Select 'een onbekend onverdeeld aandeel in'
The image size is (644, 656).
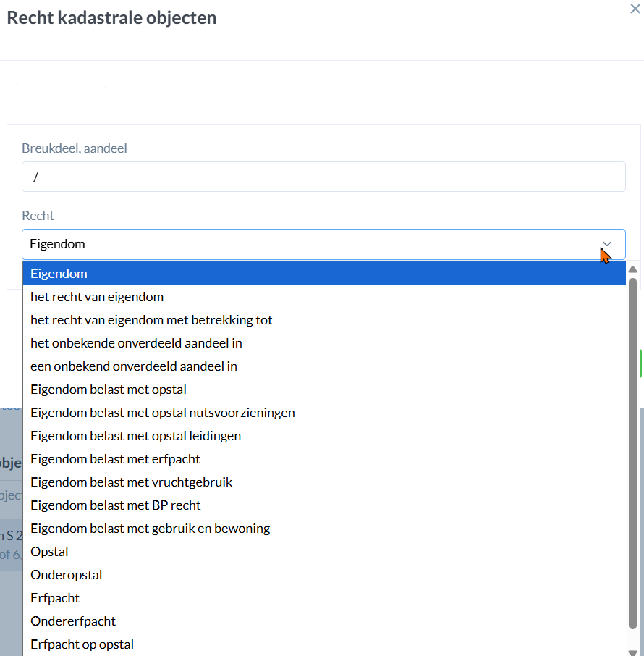[134, 366]
